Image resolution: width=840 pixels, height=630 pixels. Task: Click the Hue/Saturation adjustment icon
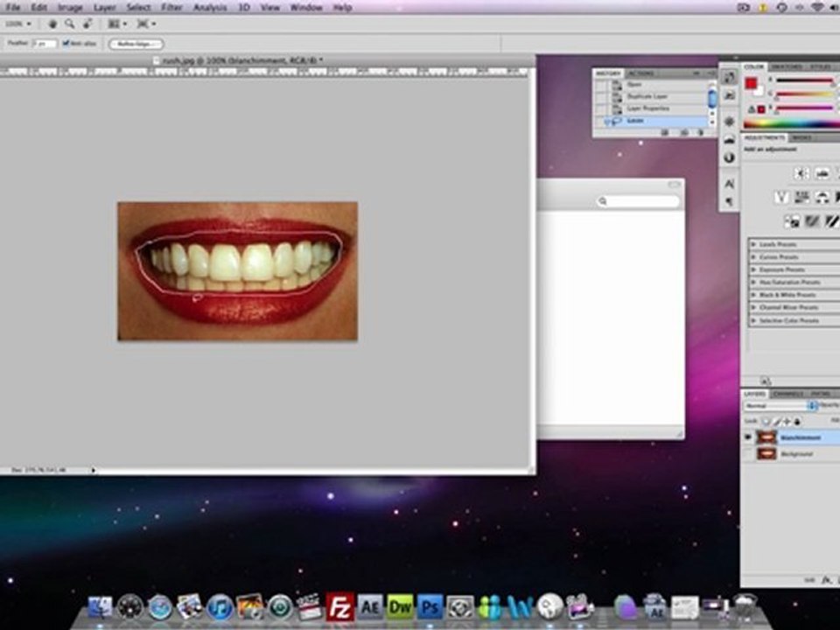[801, 198]
